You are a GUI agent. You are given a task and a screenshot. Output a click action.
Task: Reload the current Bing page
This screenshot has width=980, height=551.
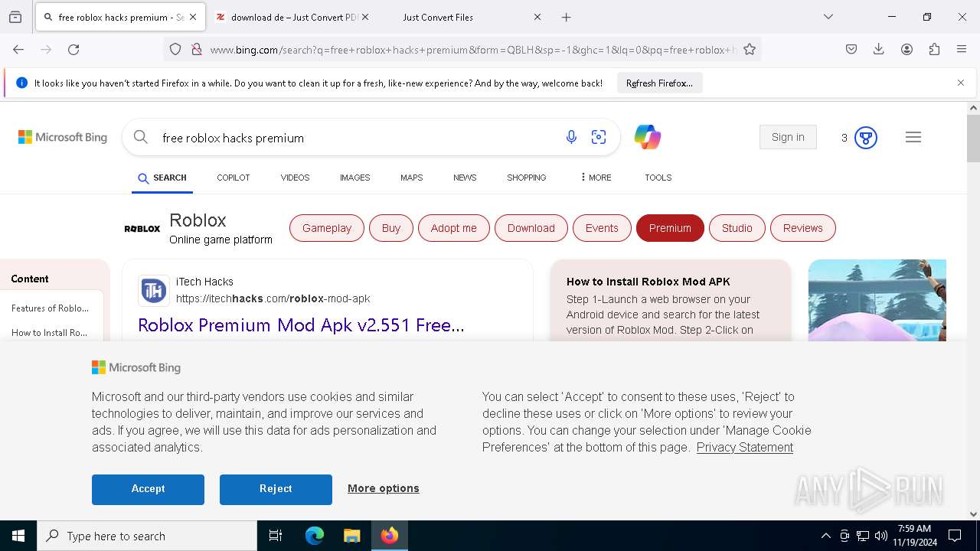73,50
